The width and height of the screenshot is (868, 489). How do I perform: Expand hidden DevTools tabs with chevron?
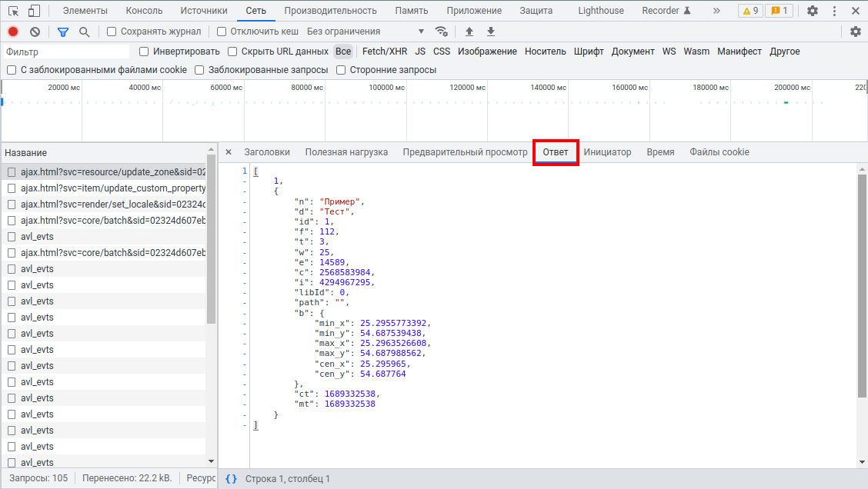click(716, 11)
